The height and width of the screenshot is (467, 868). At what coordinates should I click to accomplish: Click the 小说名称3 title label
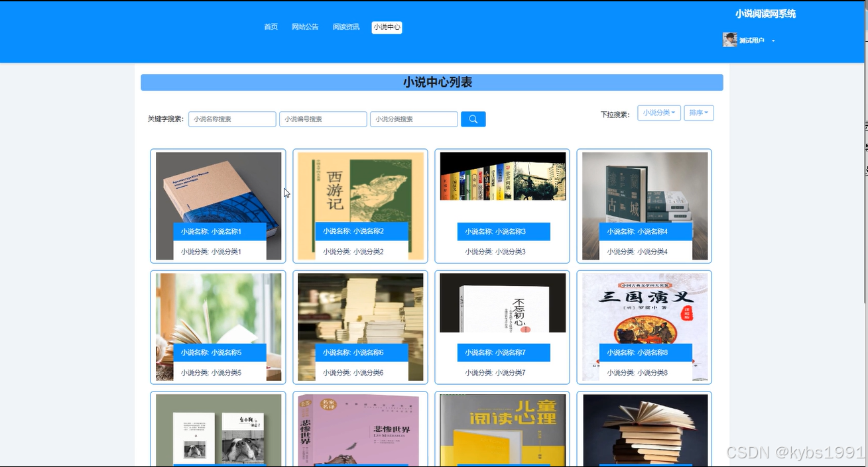[x=503, y=232]
